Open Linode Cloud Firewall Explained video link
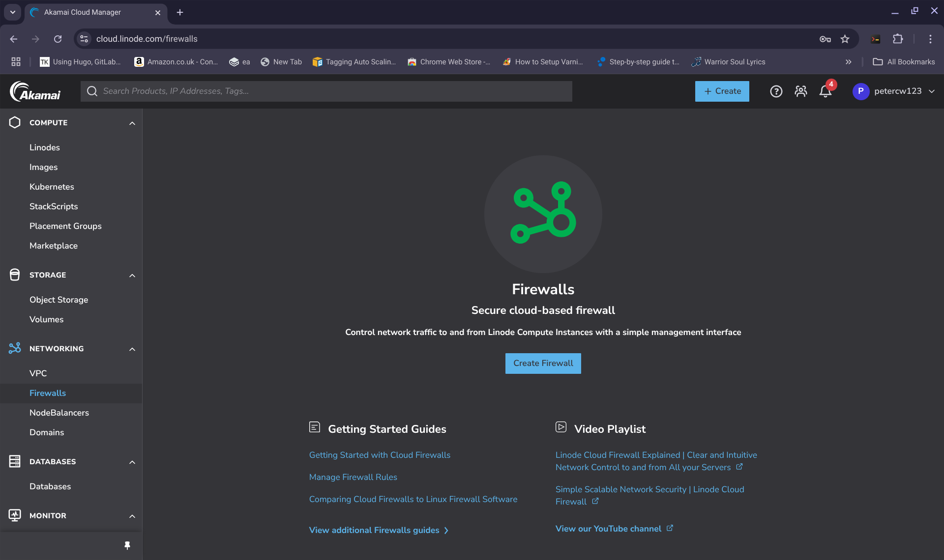Image resolution: width=944 pixels, height=560 pixels. [656, 461]
